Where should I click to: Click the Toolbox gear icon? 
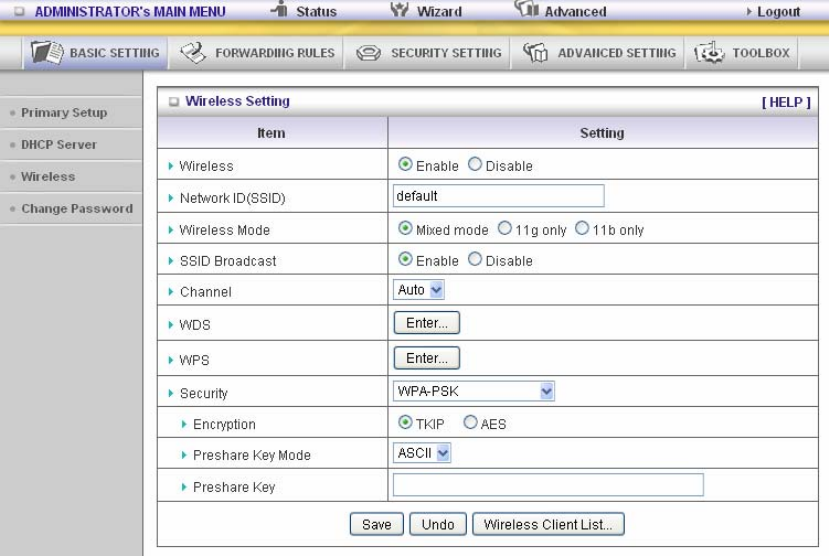(709, 52)
